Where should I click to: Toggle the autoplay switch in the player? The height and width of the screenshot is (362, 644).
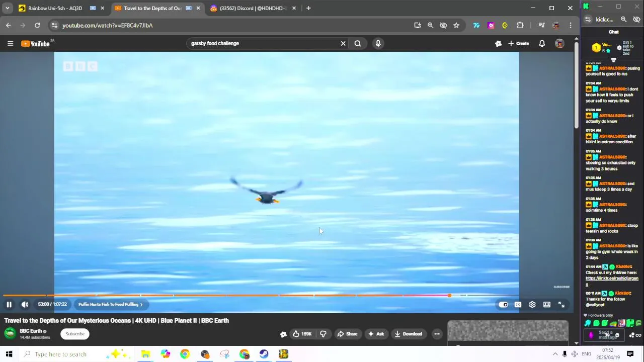pyautogui.click(x=503, y=304)
